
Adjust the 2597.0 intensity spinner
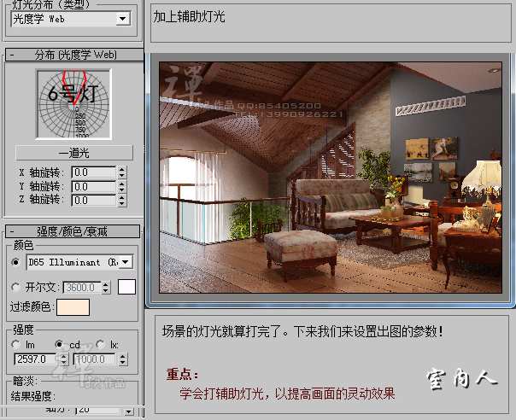coord(64,359)
